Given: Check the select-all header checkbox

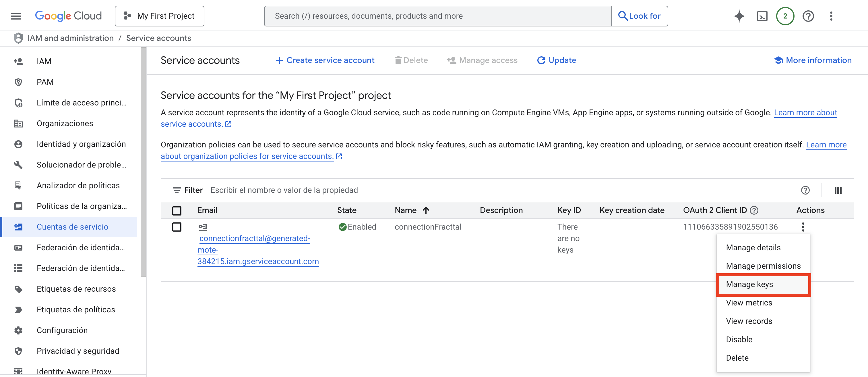Looking at the screenshot, I should click(x=177, y=211).
